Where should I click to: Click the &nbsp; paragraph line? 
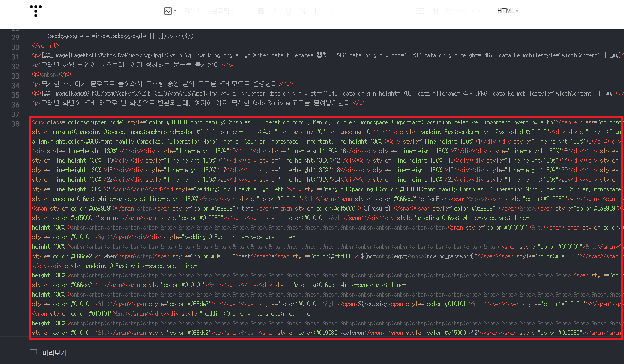(x=51, y=74)
